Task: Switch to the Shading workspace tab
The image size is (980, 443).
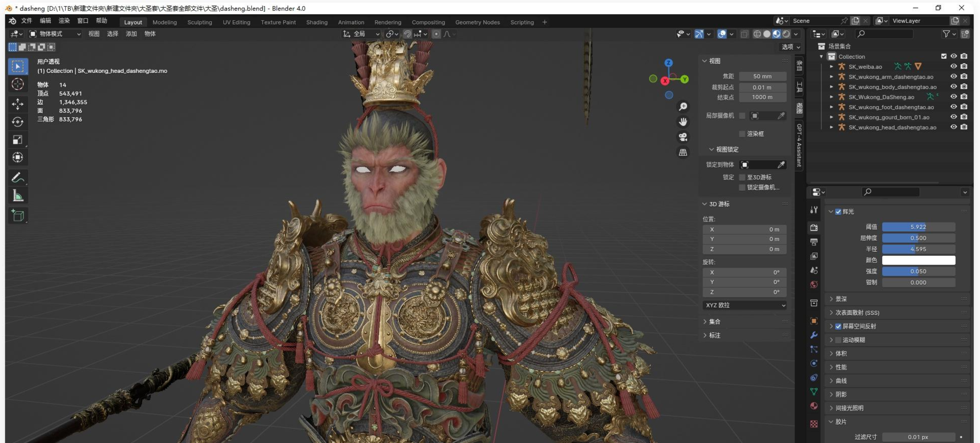Action: (316, 22)
